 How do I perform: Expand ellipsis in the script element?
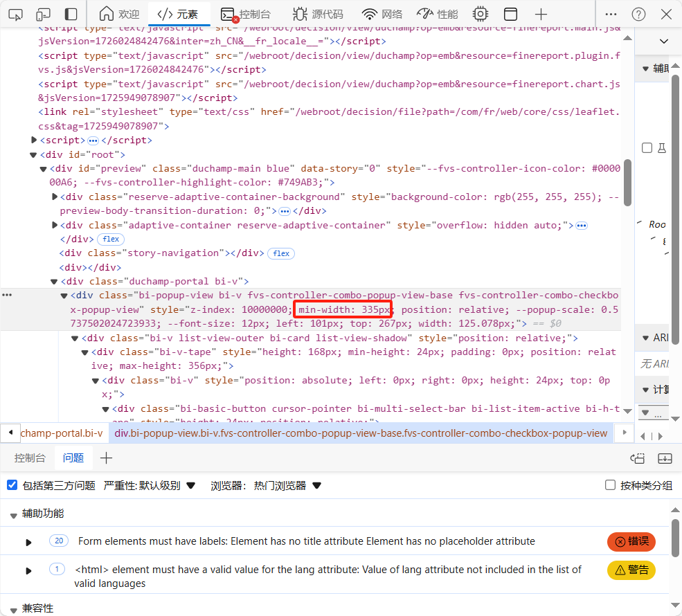pyautogui.click(x=93, y=141)
